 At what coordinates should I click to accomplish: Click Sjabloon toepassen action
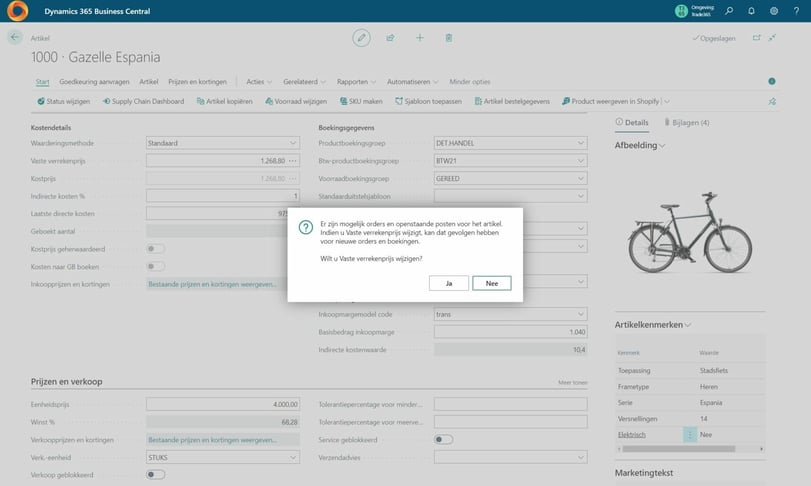428,101
